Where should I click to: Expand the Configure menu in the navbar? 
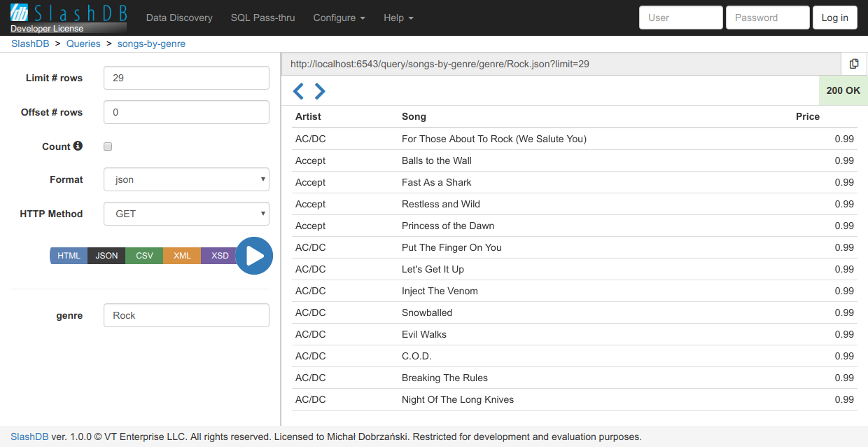339,18
